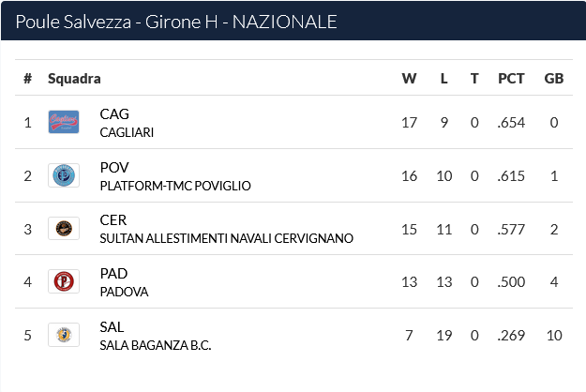Image resolution: width=586 pixels, height=392 pixels.
Task: Open the CAG team name link
Action: pyautogui.click(x=114, y=114)
